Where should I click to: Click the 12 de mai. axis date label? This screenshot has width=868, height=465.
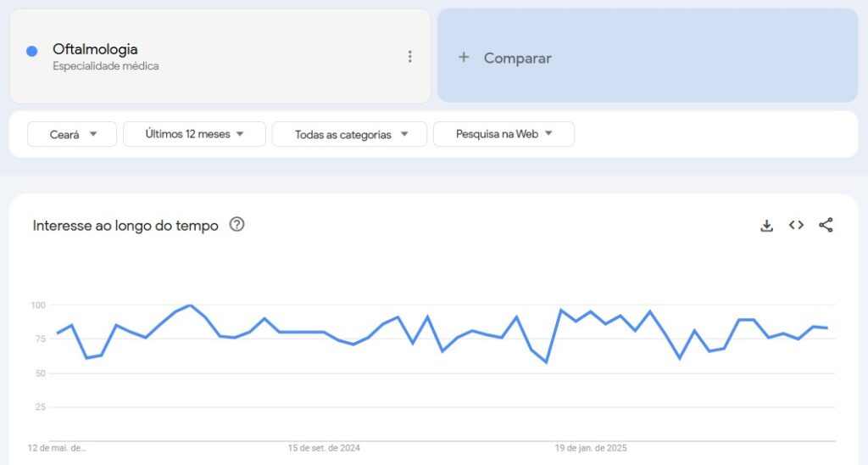point(57,448)
